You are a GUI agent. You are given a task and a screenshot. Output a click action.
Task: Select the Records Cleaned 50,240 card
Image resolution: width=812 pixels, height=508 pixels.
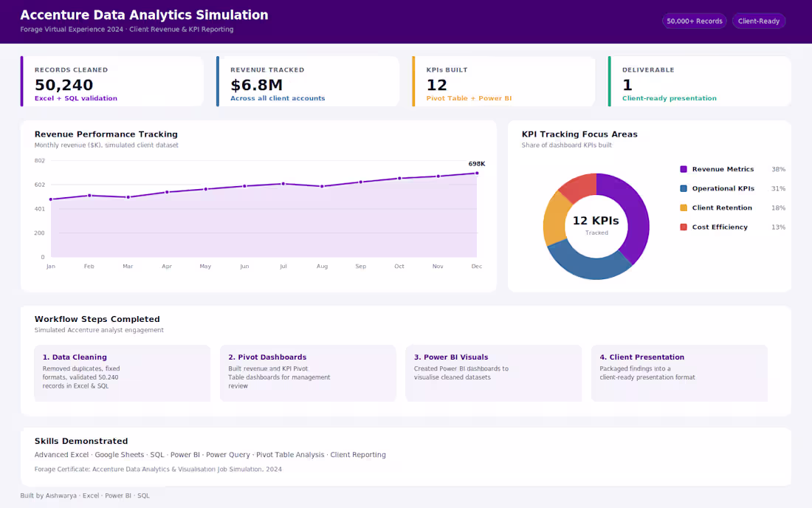pos(112,81)
